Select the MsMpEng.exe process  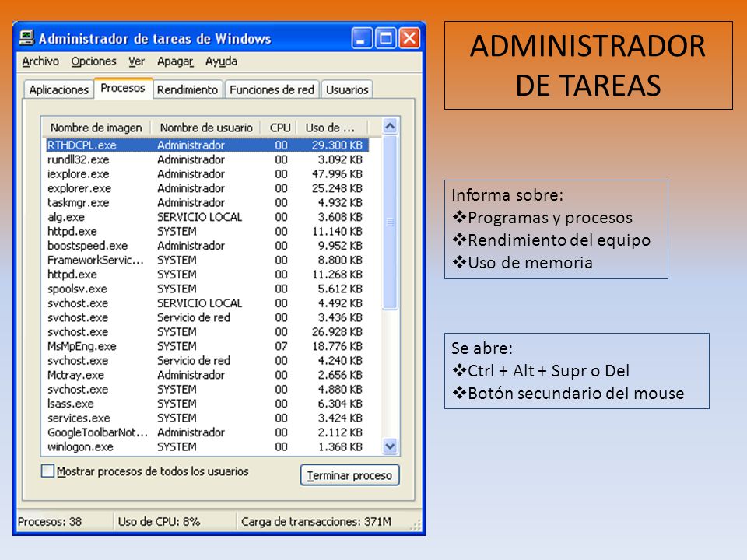[x=207, y=346]
